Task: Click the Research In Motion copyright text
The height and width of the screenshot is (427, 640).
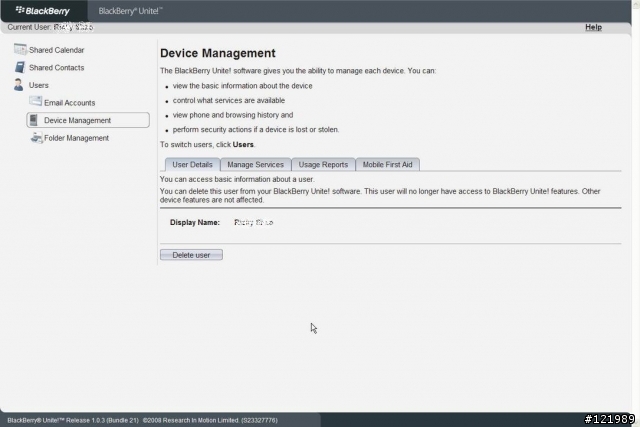Action: point(210,420)
